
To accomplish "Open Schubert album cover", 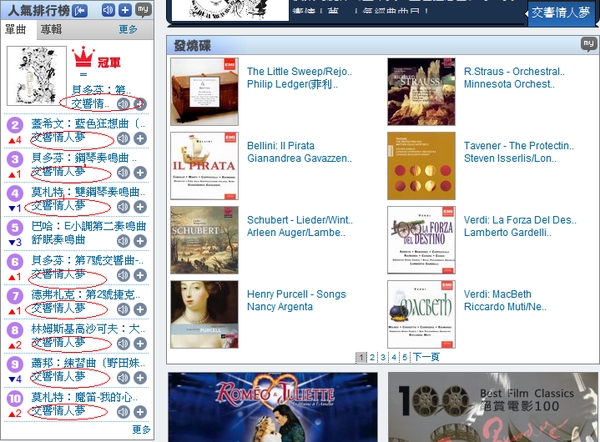I will point(204,240).
